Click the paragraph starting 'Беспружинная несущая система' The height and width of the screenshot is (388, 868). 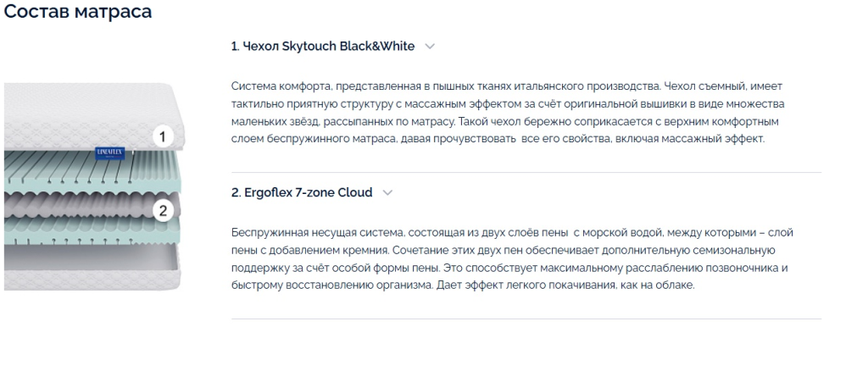(512, 258)
